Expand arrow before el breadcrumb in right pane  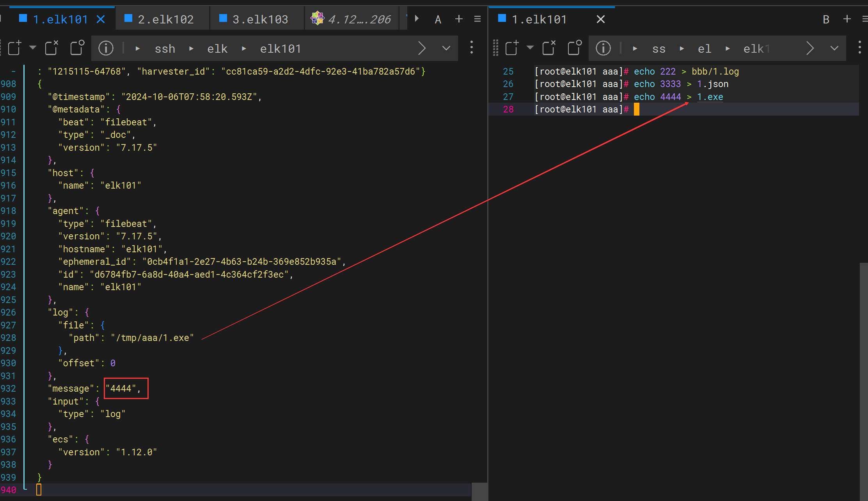click(682, 49)
